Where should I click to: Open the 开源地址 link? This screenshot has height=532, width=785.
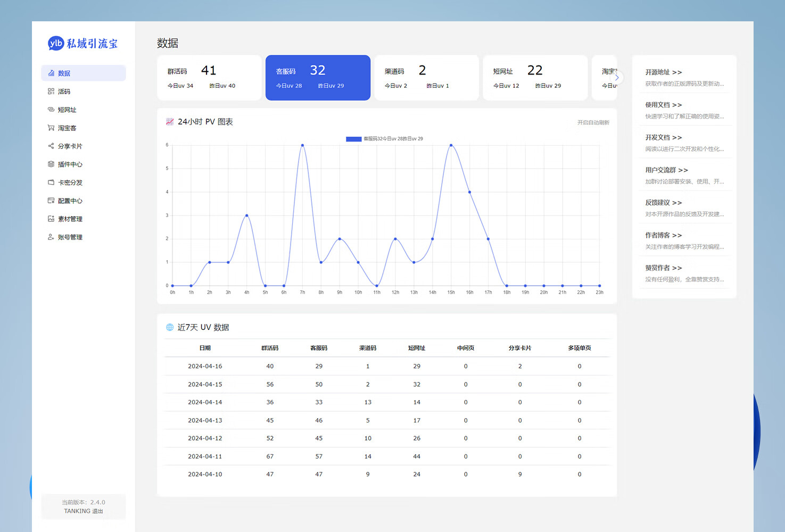[x=663, y=72]
